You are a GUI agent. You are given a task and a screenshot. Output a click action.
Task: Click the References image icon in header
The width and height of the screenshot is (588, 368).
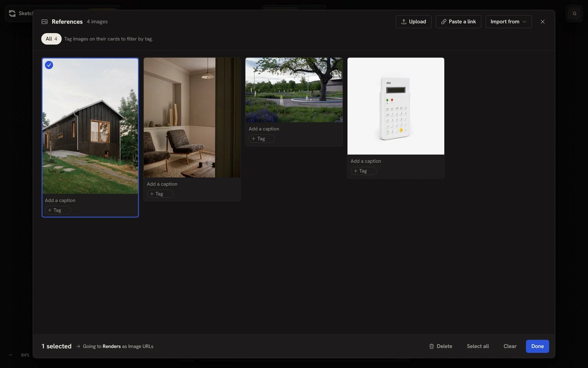click(x=44, y=22)
